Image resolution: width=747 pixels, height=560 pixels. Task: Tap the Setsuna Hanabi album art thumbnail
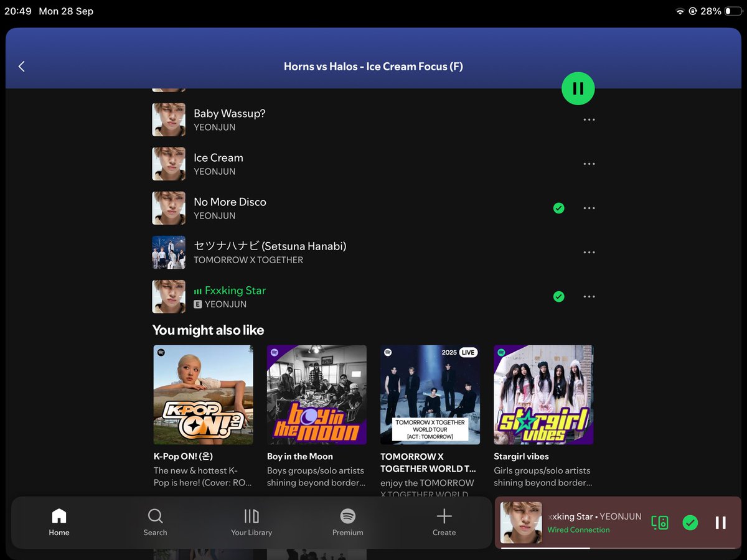[169, 252]
